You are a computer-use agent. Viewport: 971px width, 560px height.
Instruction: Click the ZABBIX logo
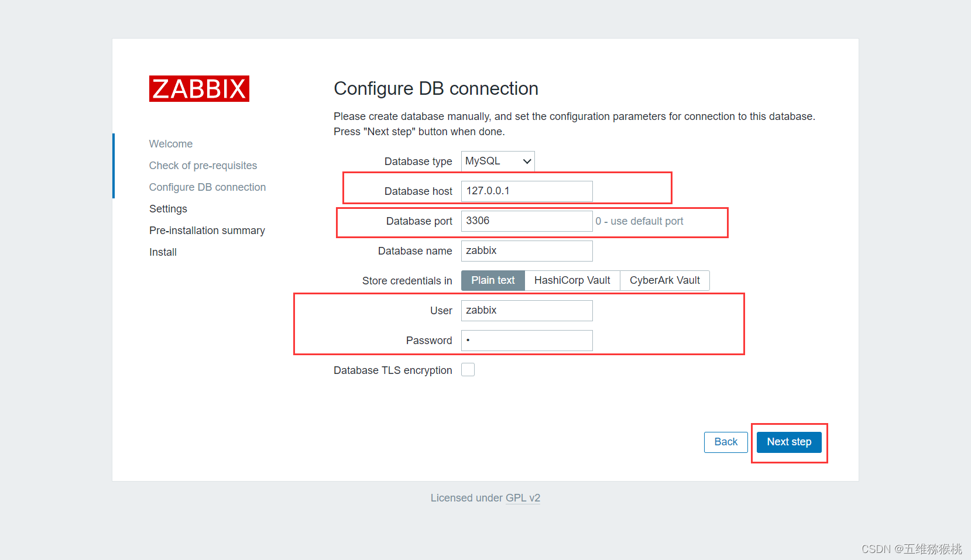click(199, 88)
